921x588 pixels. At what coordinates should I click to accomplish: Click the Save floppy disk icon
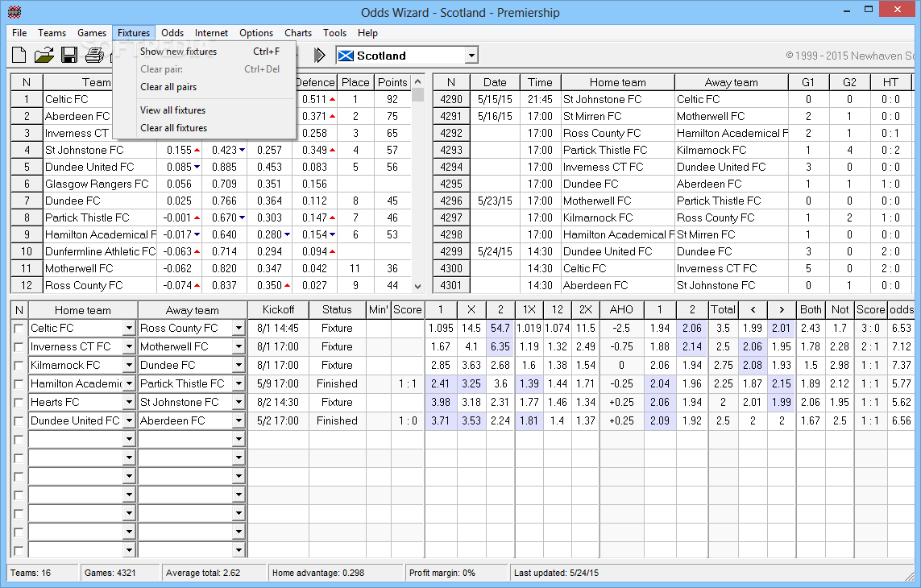click(69, 56)
